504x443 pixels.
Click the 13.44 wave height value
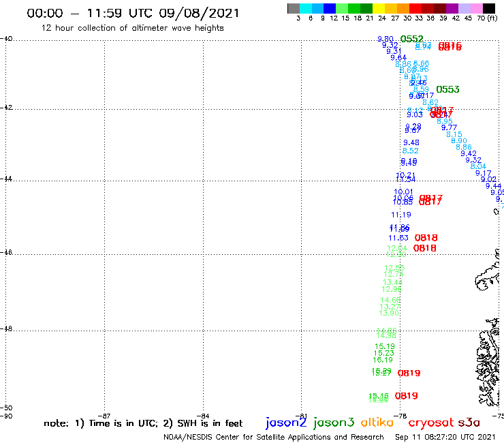pos(392,282)
